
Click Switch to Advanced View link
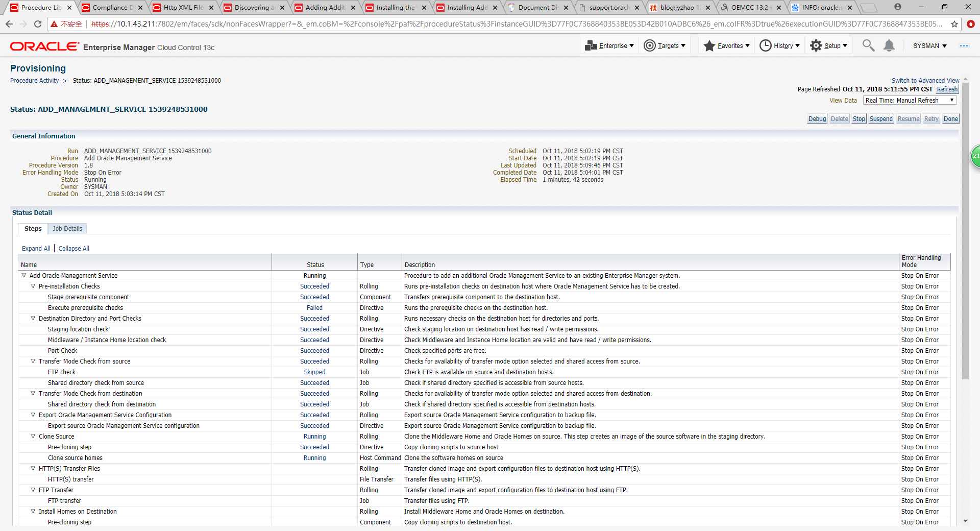tap(925, 81)
